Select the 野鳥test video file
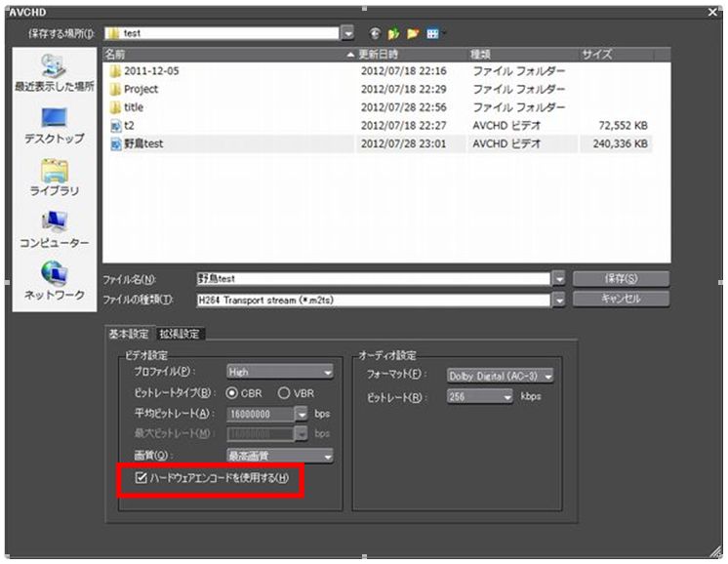728x564 pixels. click(137, 143)
